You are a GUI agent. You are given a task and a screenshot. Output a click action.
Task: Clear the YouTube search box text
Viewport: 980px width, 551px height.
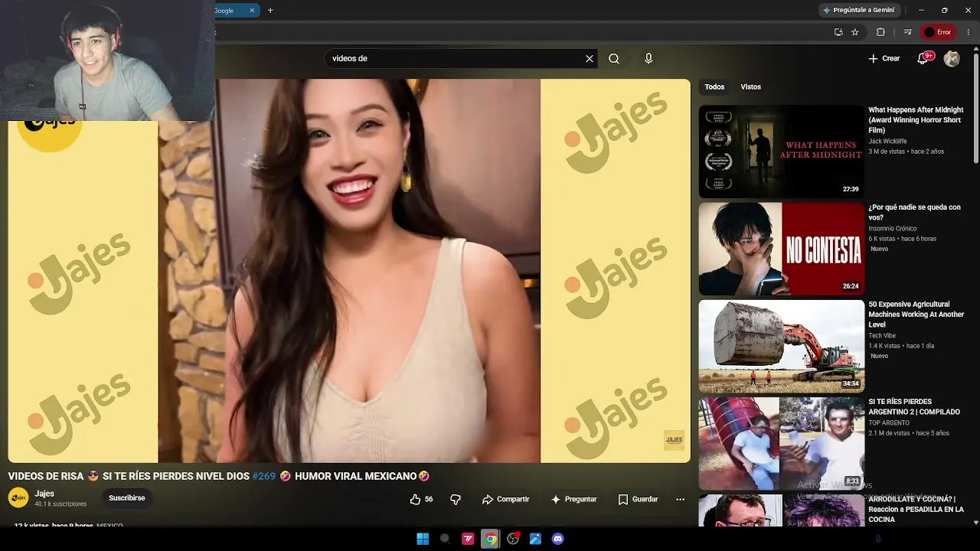590,59
